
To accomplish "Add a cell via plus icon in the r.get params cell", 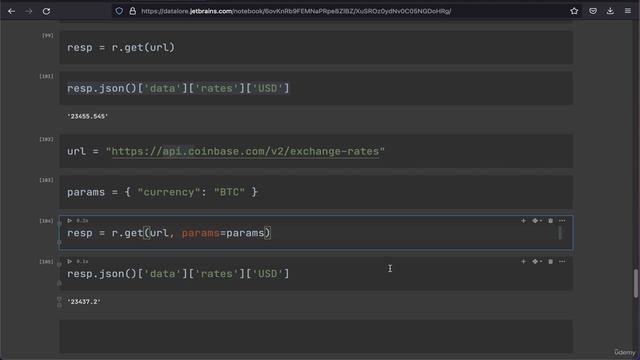I will pos(523,220).
